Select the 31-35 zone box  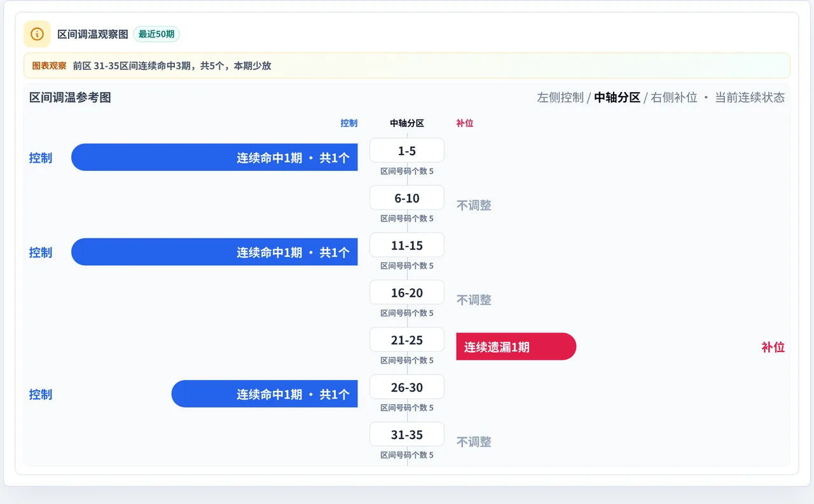[407, 435]
